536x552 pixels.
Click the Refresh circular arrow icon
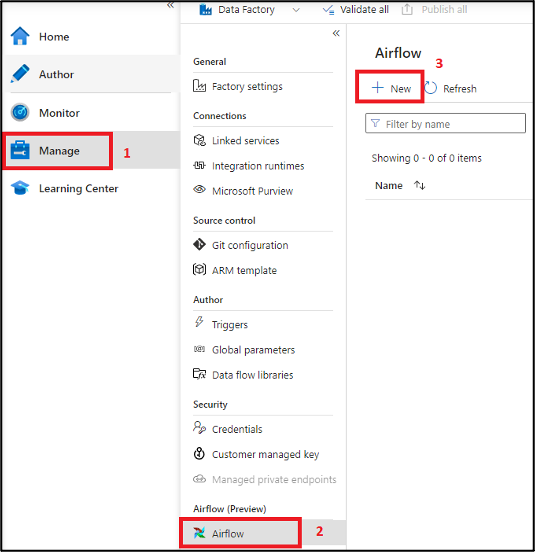click(430, 88)
